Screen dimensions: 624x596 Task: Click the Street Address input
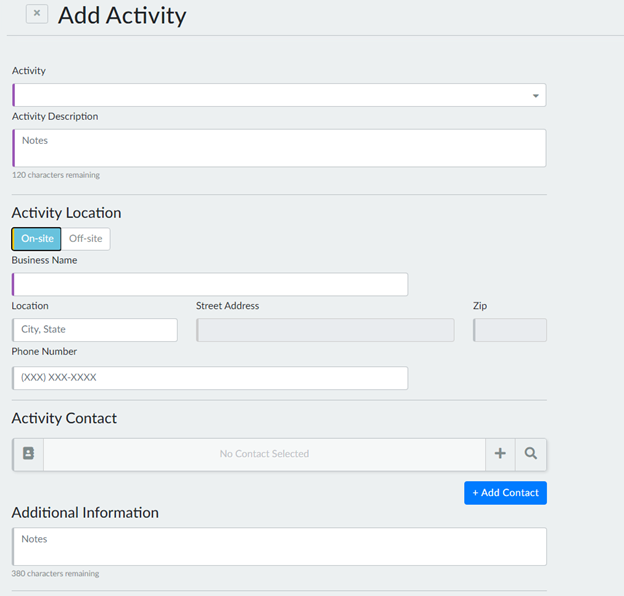[325, 330]
